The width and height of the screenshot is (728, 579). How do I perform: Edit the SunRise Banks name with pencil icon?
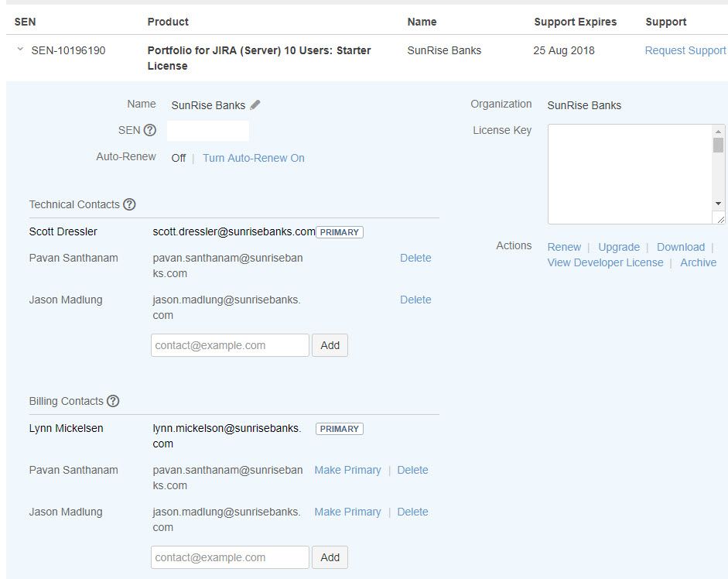point(255,105)
